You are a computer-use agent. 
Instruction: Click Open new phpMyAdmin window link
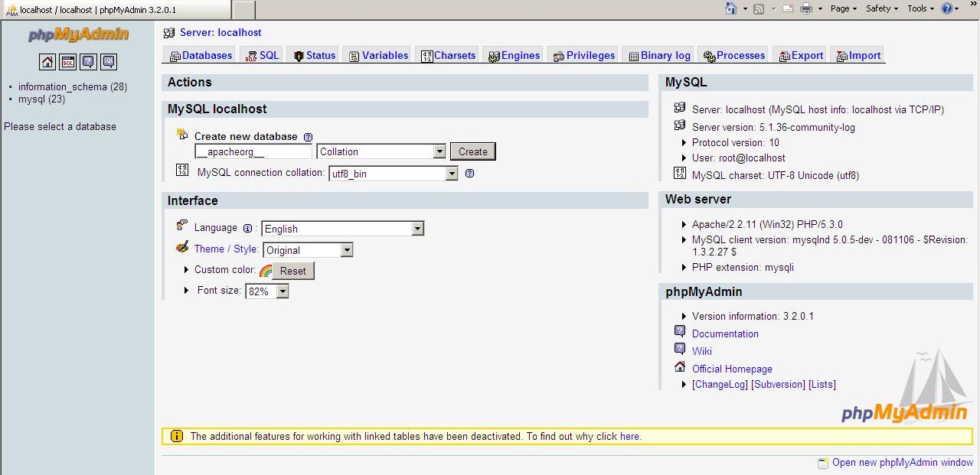(903, 462)
